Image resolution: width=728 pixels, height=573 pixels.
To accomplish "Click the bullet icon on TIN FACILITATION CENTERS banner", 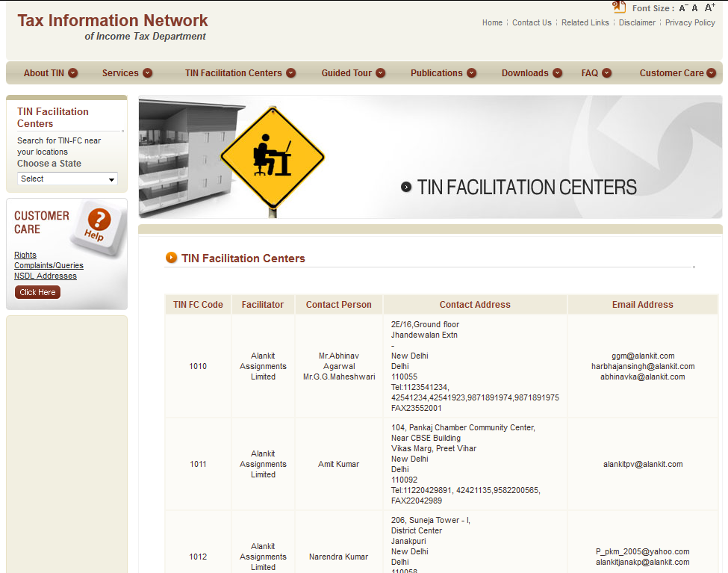I will (406, 187).
